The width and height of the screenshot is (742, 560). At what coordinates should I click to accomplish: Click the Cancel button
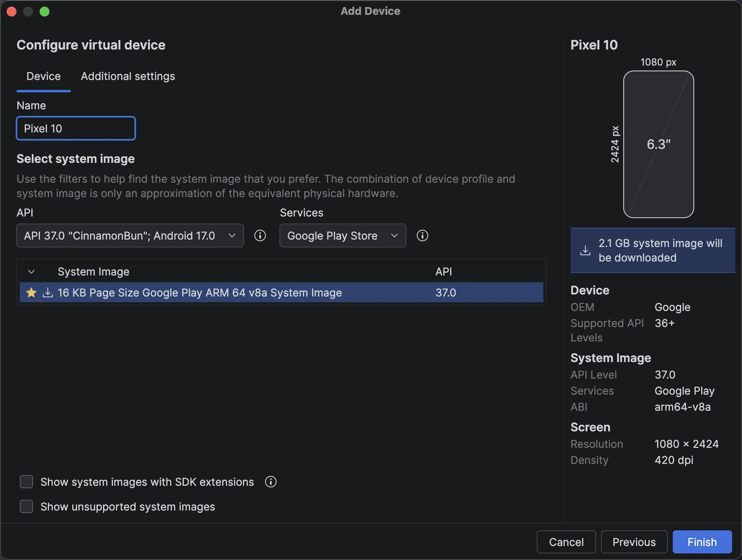tap(566, 542)
